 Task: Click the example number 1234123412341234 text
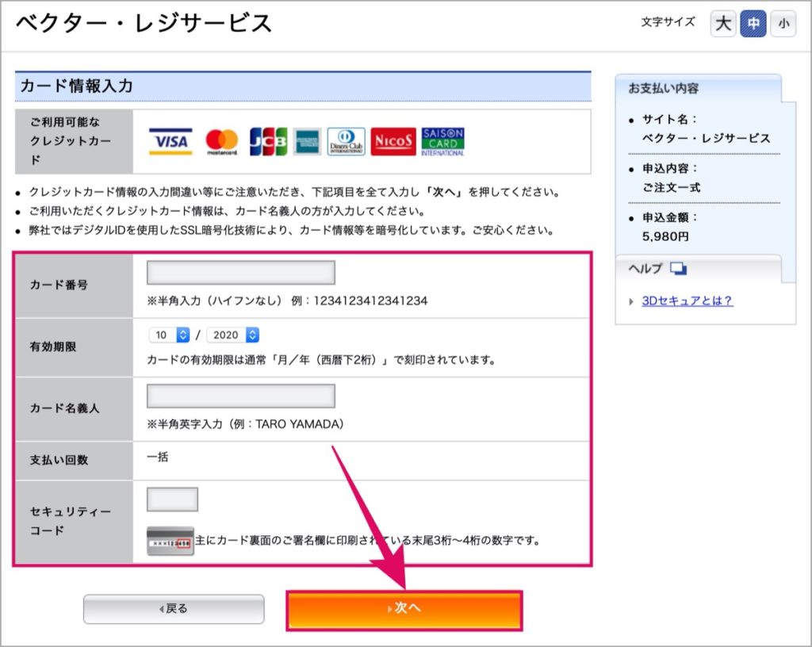[371, 301]
